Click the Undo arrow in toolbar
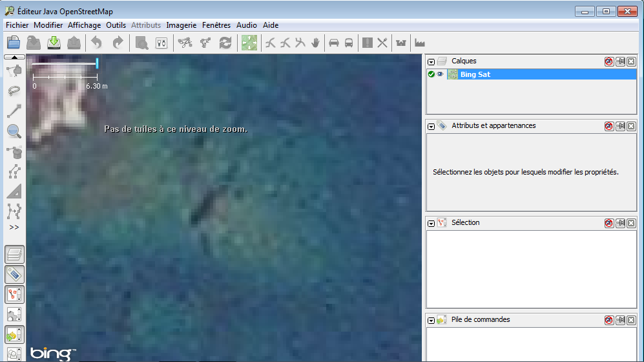The image size is (644, 362). point(96,43)
